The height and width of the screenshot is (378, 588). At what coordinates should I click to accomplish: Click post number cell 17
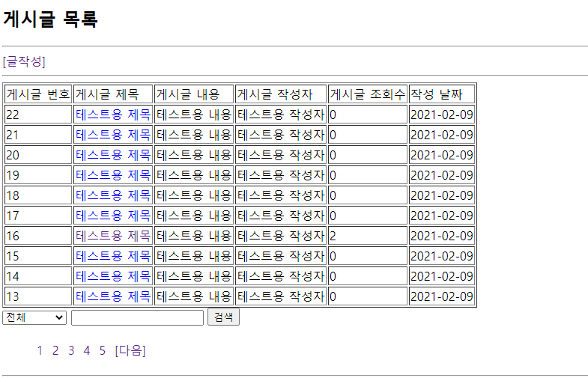38,216
